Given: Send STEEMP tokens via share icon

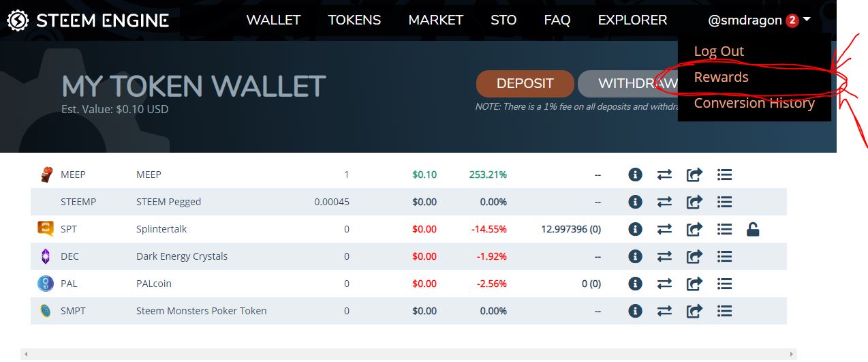Looking at the screenshot, I should (x=694, y=202).
